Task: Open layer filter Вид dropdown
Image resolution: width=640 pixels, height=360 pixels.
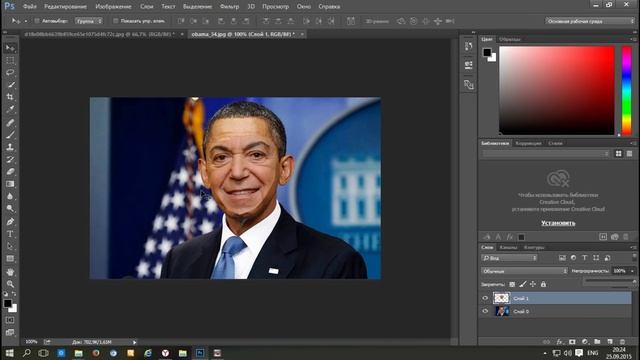Action: click(x=509, y=258)
